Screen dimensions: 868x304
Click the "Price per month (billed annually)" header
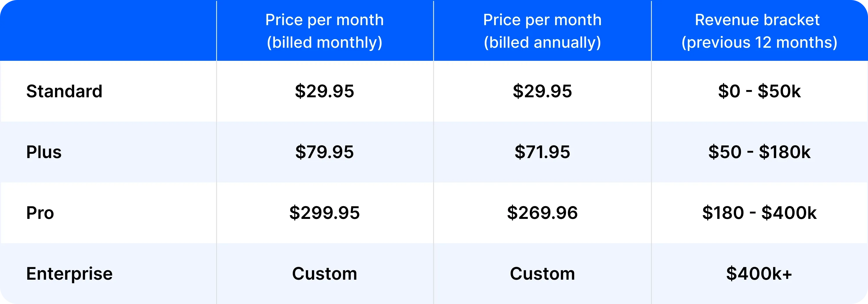pyautogui.click(x=542, y=31)
